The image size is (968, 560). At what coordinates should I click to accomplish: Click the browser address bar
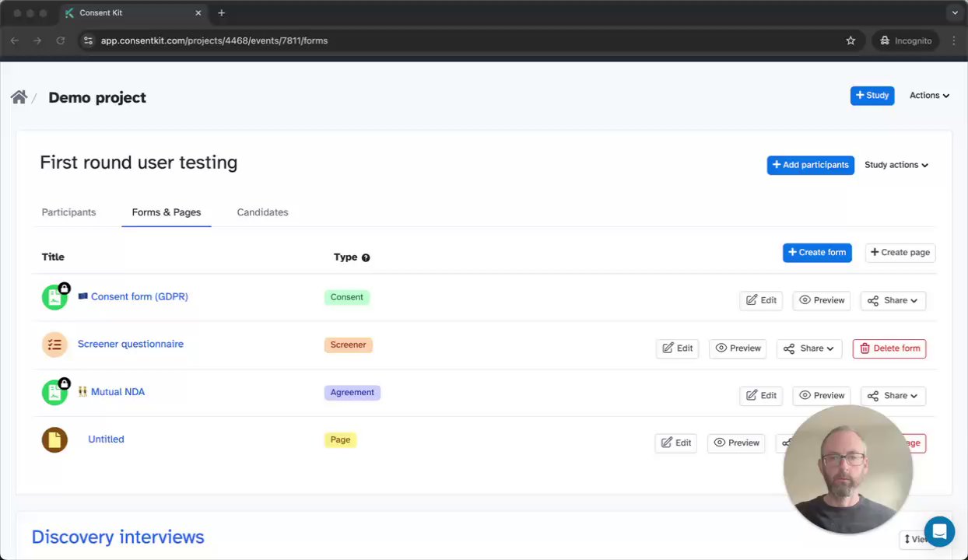coord(467,40)
